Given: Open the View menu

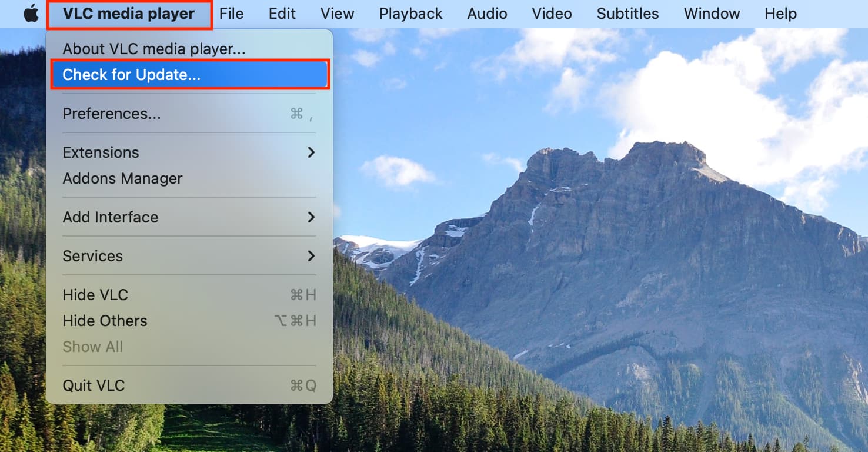Looking at the screenshot, I should point(338,14).
